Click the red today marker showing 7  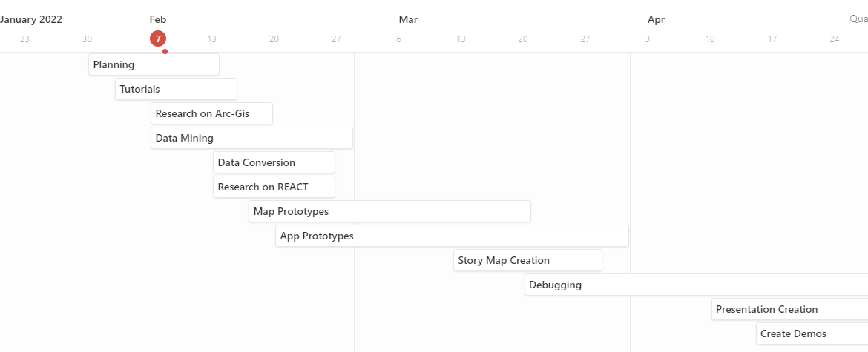coord(158,39)
